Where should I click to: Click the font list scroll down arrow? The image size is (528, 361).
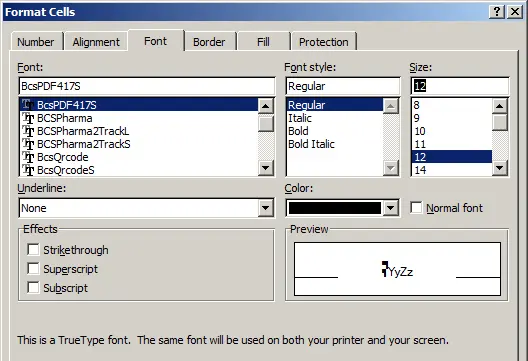tap(266, 168)
